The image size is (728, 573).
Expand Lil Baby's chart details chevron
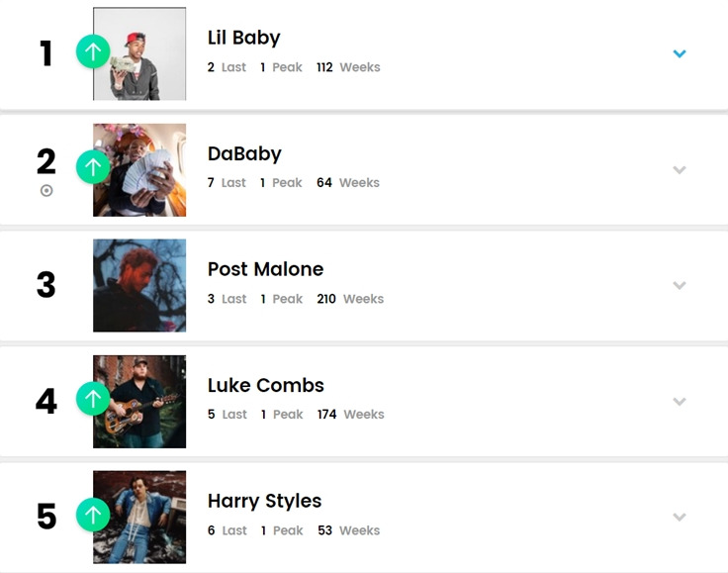680,53
